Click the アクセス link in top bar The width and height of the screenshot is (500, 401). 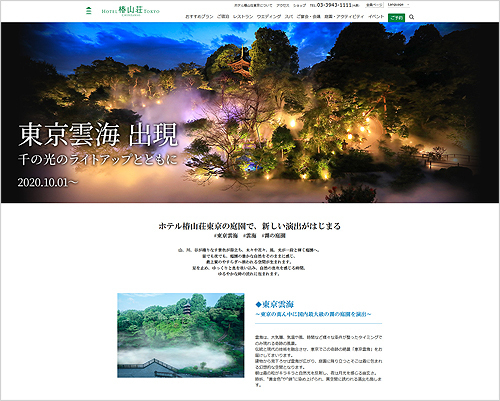pyautogui.click(x=283, y=5)
